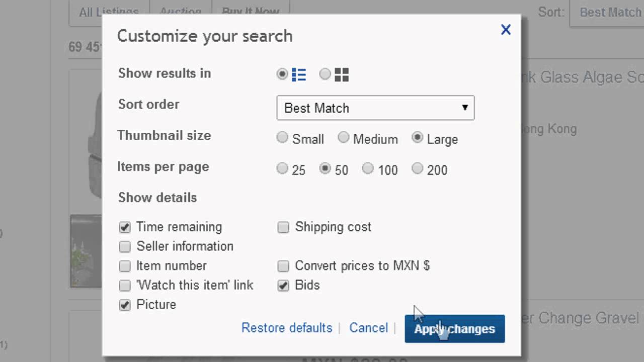Enable the 'Watch this item' link checkbox

125,286
